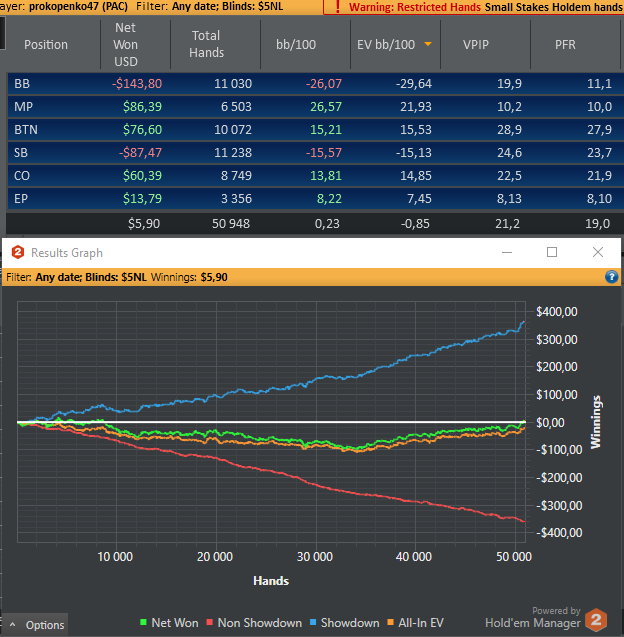Sort table by Position column header
Viewport: 624px width, 637px height.
pos(46,44)
